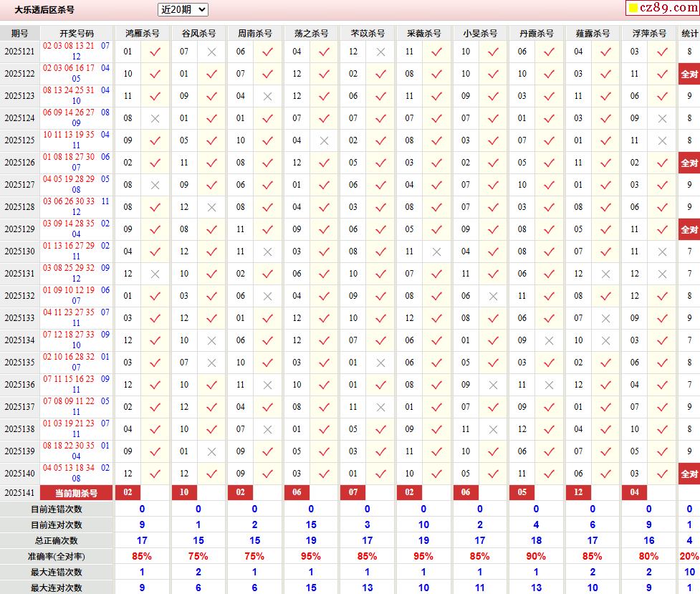
Task: Click the period number 2025141
Action: (19, 493)
